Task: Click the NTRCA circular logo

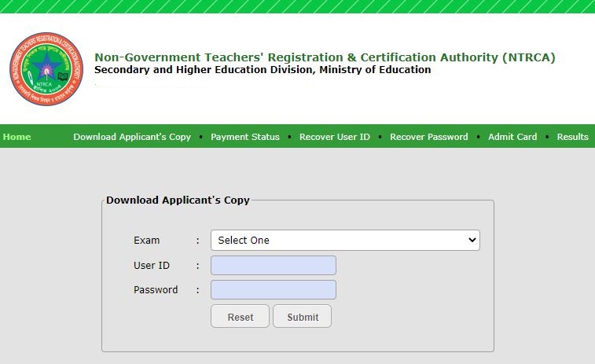Action: pyautogui.click(x=46, y=69)
